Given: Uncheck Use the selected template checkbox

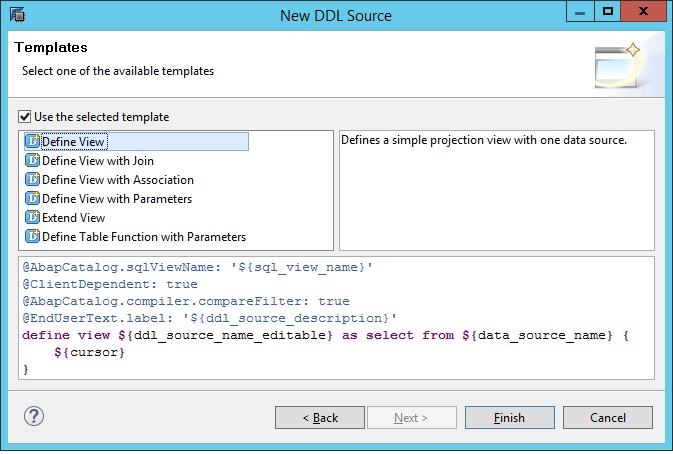Looking at the screenshot, I should point(24,117).
